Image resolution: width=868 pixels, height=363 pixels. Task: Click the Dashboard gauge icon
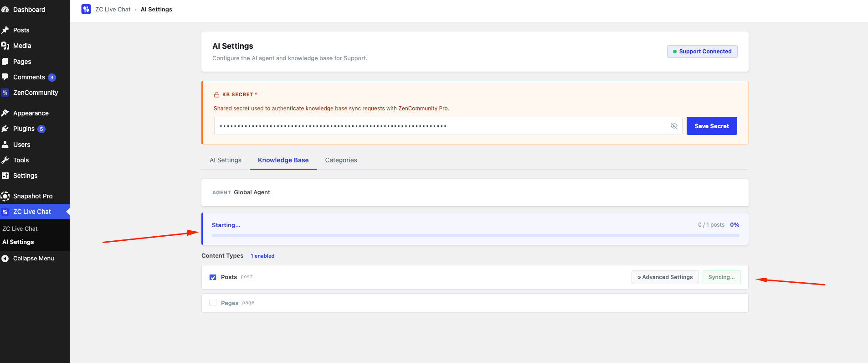pos(5,10)
